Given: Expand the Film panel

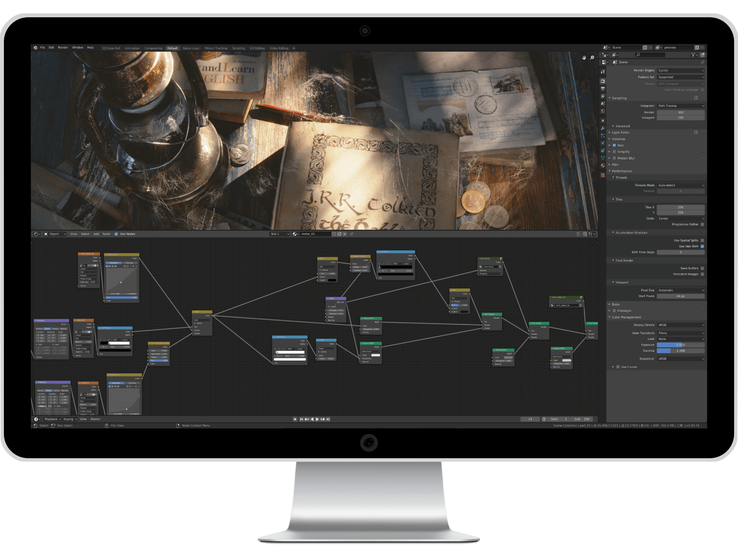Looking at the screenshot, I should click(x=614, y=165).
